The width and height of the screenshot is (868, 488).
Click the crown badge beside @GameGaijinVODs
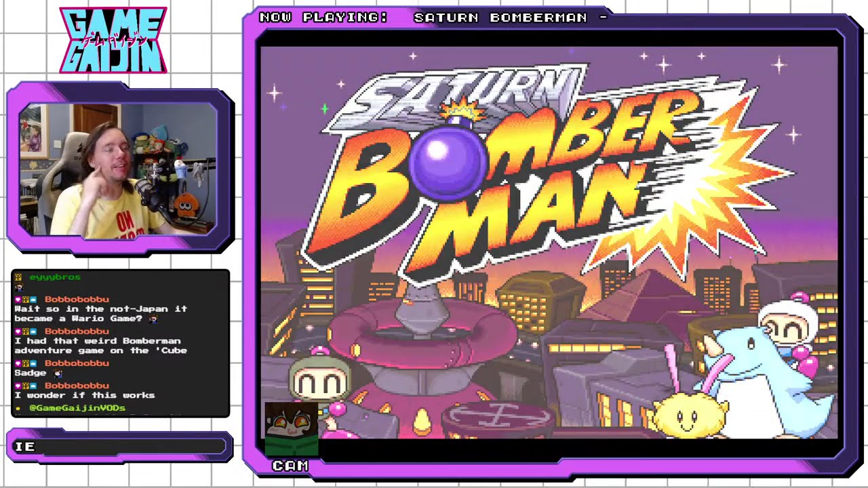point(18,409)
